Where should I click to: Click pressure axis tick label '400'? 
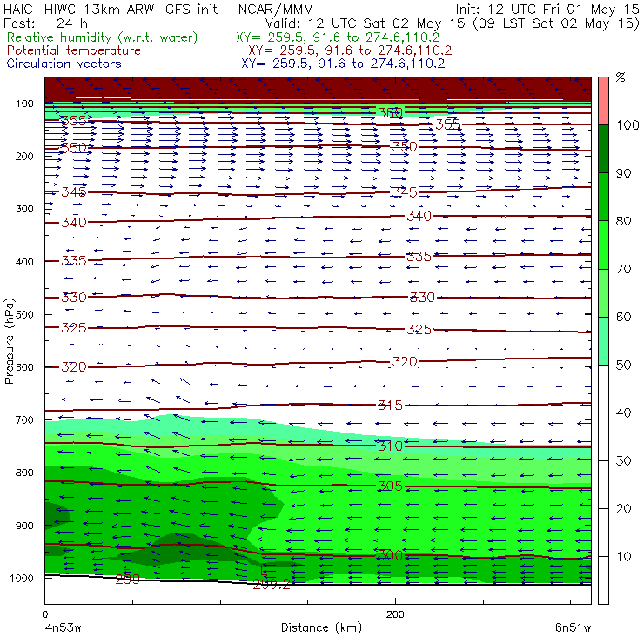pyautogui.click(x=24, y=262)
